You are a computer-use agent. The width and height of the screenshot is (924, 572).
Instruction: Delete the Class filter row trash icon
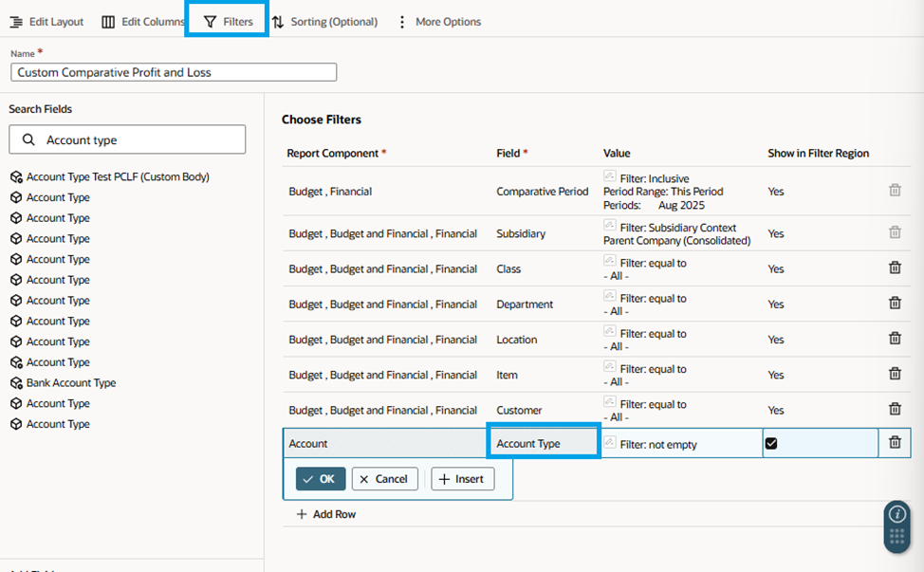895,268
